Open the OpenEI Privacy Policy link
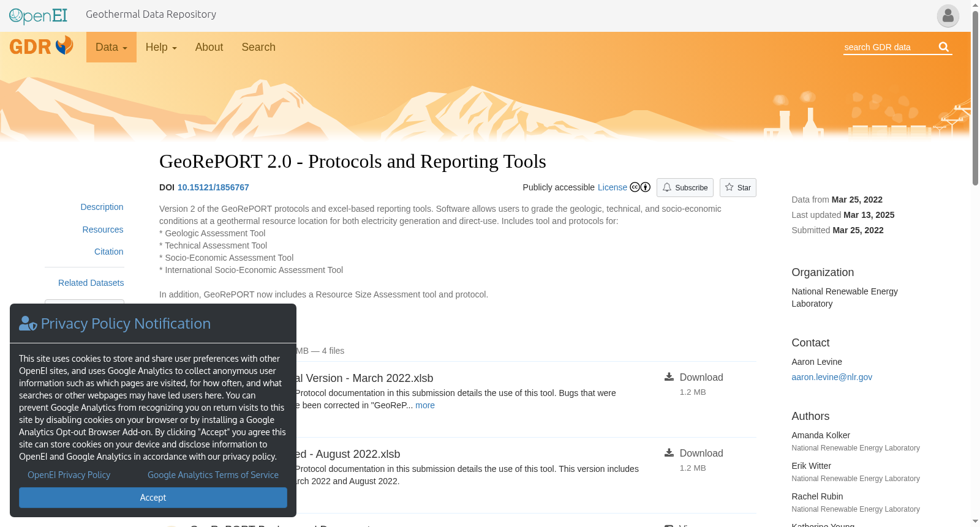 pyautogui.click(x=69, y=475)
